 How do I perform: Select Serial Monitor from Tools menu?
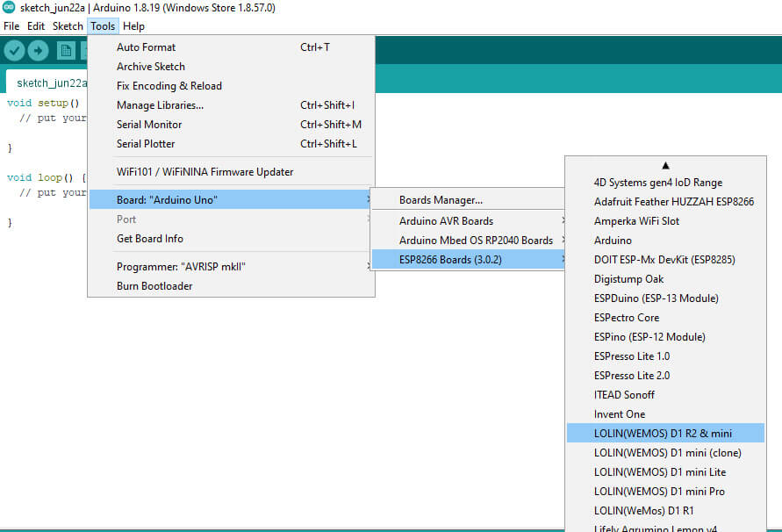(149, 125)
